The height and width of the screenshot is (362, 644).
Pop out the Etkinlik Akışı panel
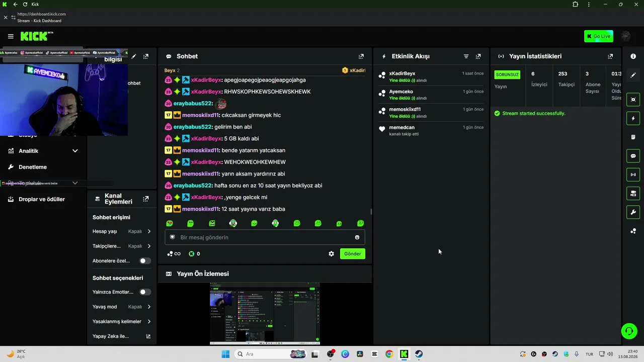pos(478,56)
